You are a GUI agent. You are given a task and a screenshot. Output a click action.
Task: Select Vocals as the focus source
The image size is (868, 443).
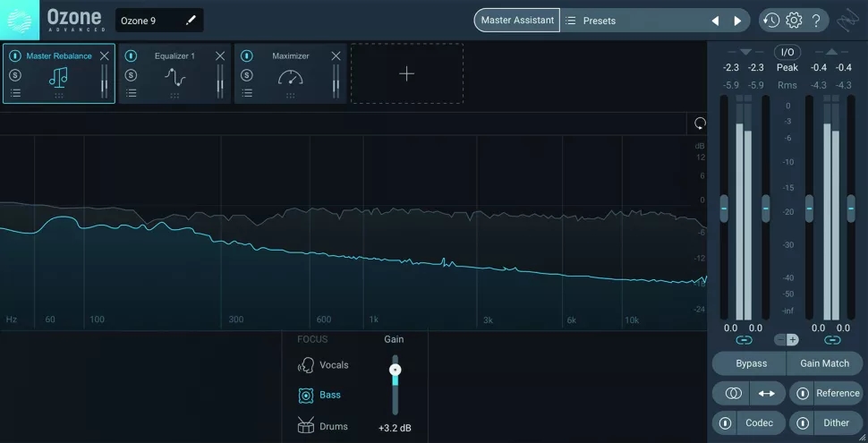(x=323, y=365)
